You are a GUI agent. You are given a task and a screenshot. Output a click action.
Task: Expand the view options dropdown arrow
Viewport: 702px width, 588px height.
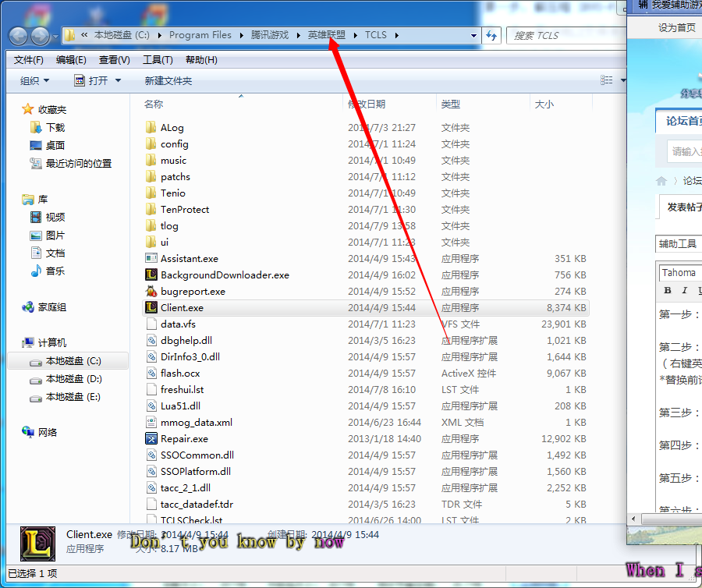point(622,80)
